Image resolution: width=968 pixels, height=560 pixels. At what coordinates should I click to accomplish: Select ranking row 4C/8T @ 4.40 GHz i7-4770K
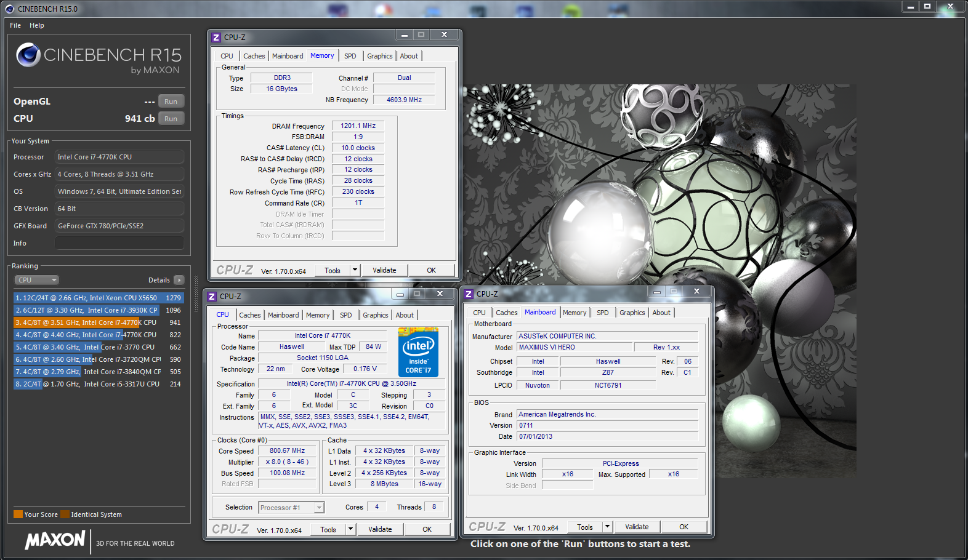pyautogui.click(x=99, y=335)
